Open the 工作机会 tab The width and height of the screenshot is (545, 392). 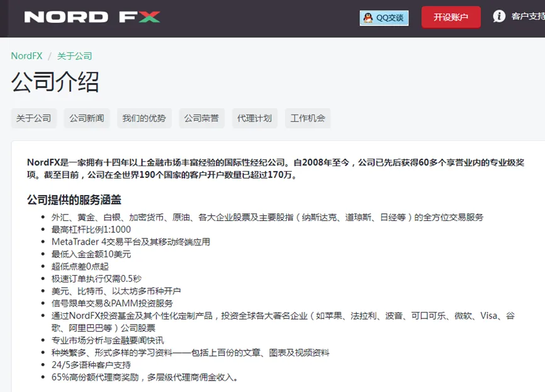tap(308, 118)
